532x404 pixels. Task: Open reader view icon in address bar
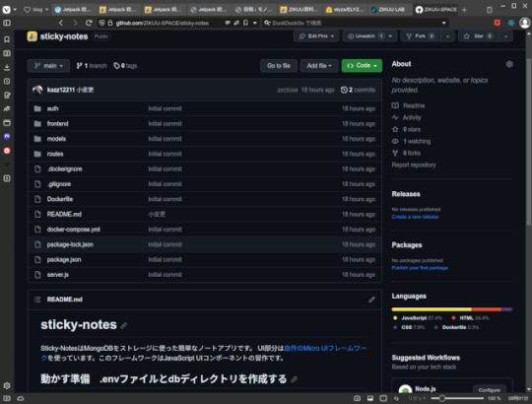tap(228, 23)
